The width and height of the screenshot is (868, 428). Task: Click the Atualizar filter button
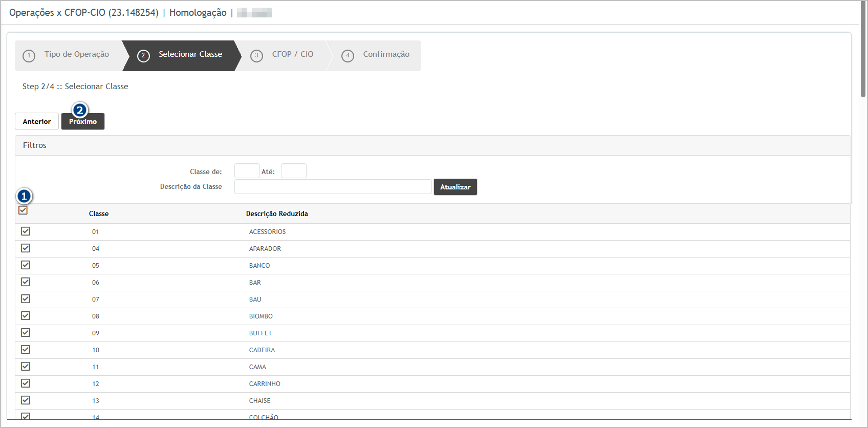[x=455, y=187]
